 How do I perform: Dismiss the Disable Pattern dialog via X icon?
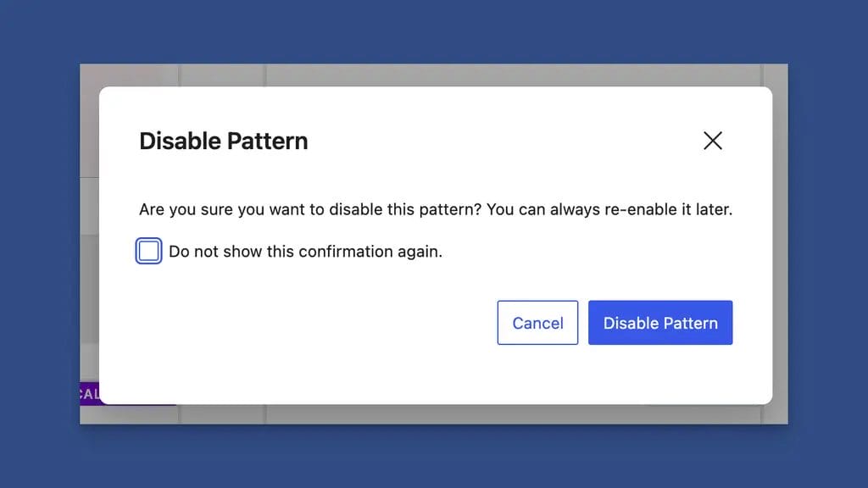pyautogui.click(x=713, y=141)
